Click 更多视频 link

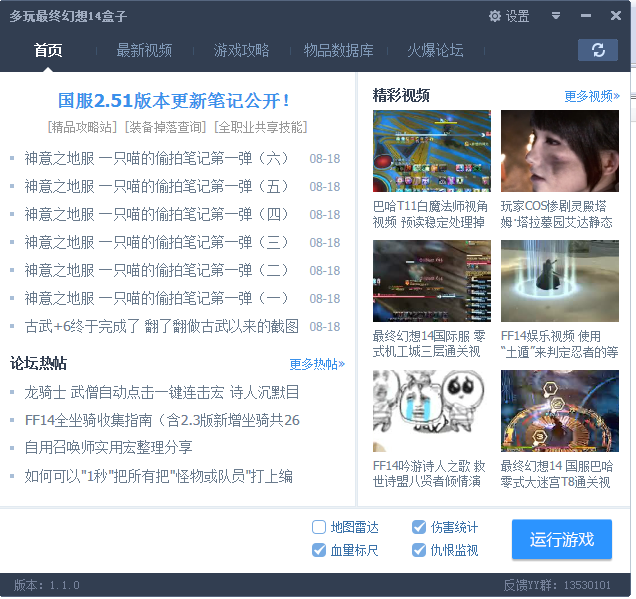[592, 96]
